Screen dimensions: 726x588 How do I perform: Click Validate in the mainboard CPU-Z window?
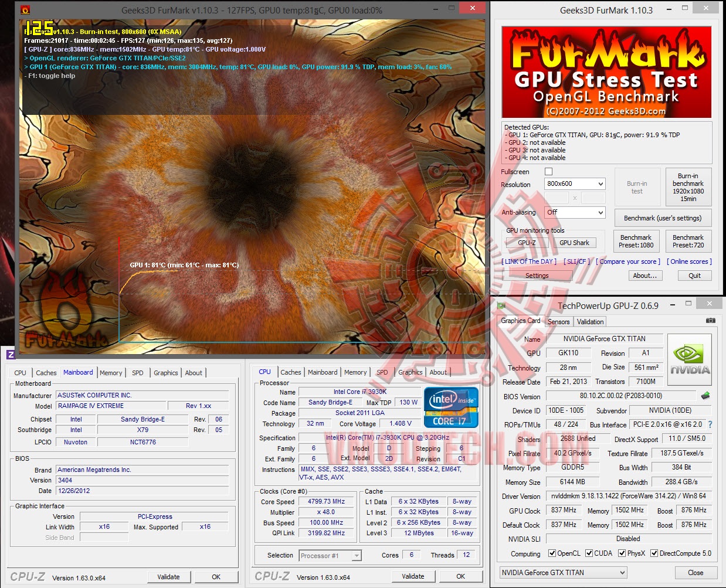pos(168,577)
